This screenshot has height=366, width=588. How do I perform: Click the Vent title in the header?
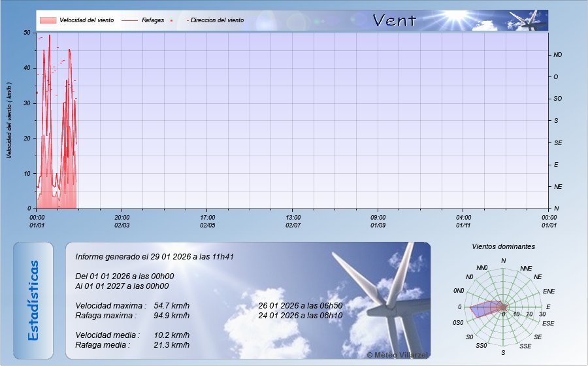pos(394,20)
